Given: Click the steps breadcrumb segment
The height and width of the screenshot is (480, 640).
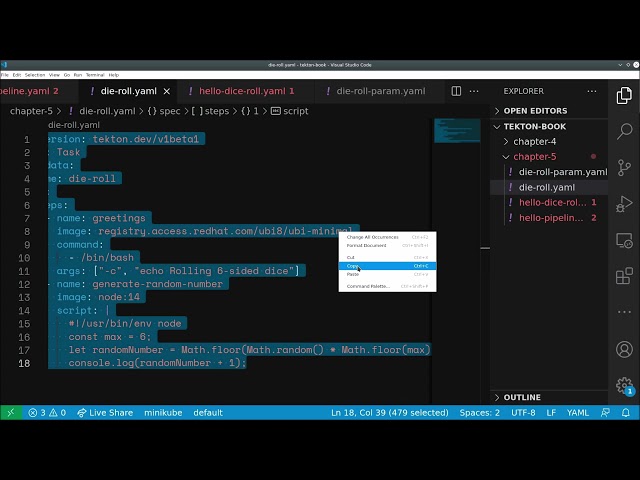Looking at the screenshot, I should (210, 111).
